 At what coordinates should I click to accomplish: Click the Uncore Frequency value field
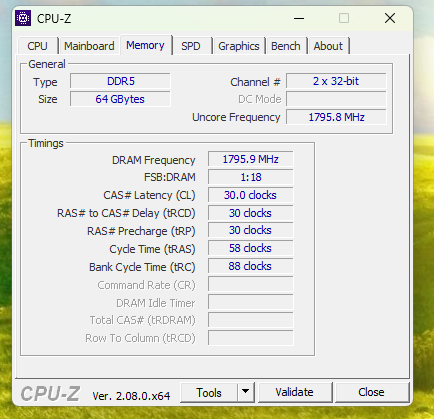click(x=336, y=117)
